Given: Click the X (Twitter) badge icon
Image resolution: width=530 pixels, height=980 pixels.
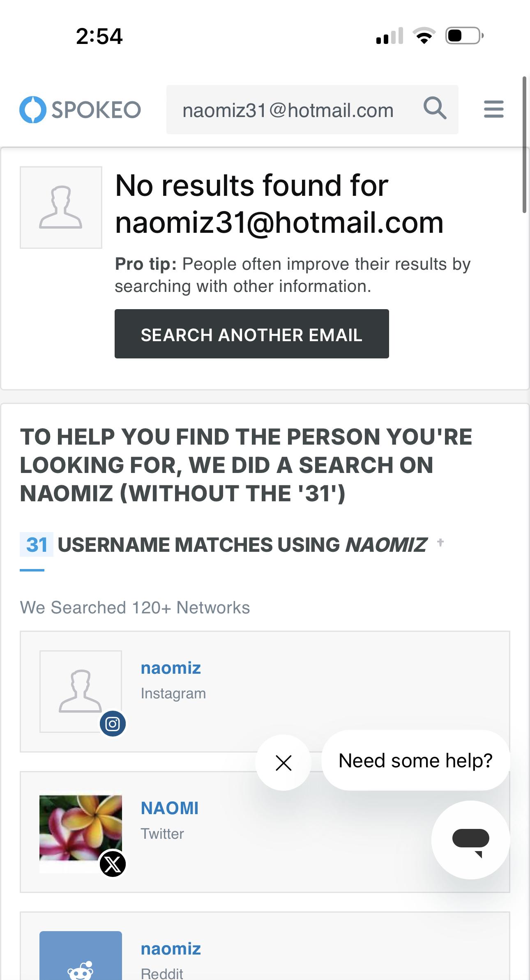Looking at the screenshot, I should click(x=113, y=864).
